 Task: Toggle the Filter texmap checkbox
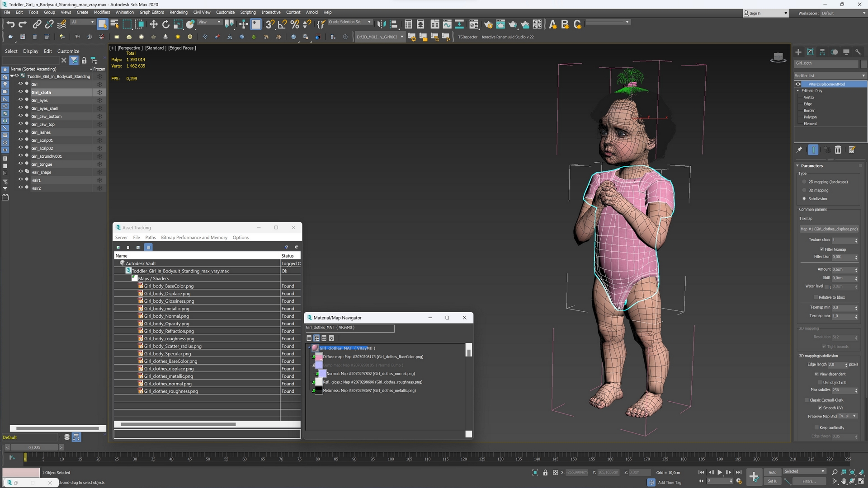tap(822, 249)
